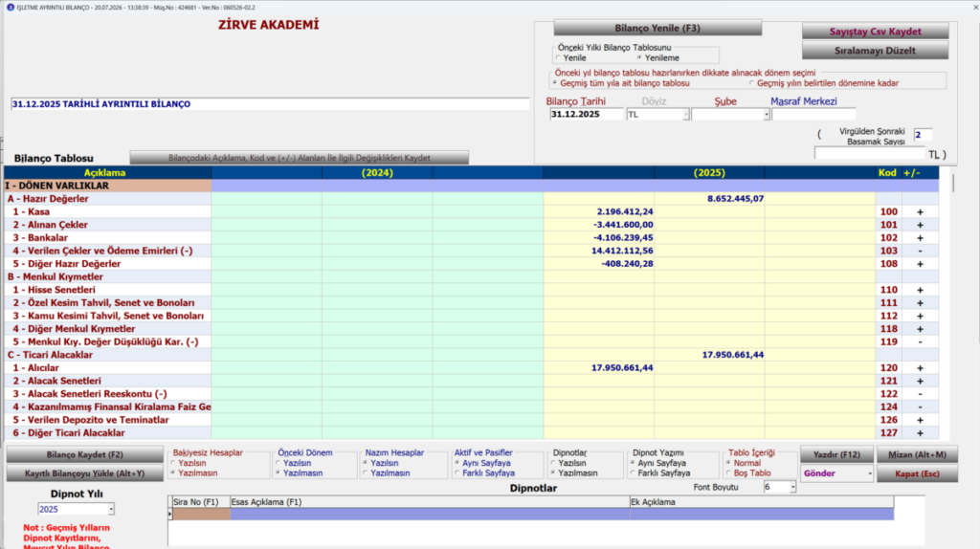The width and height of the screenshot is (980, 549).
Task: Open the Dipnot Yılı 2025 dropdown
Action: 111,510
